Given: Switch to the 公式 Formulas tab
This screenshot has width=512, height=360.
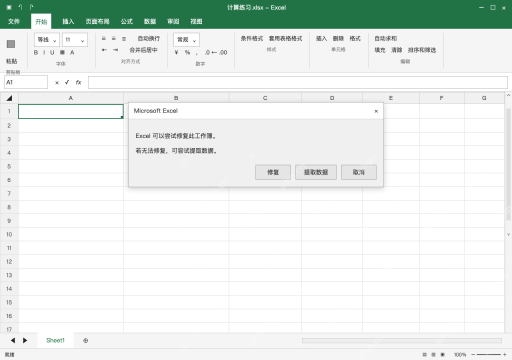Looking at the screenshot, I should point(127,21).
